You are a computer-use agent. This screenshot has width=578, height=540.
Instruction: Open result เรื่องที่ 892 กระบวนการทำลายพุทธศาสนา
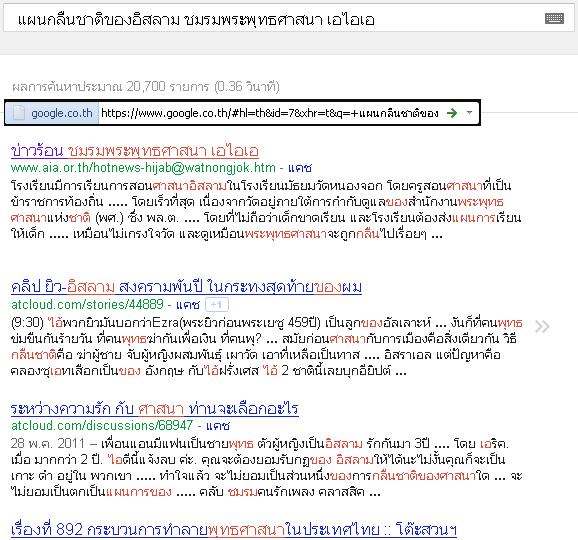[234, 530]
